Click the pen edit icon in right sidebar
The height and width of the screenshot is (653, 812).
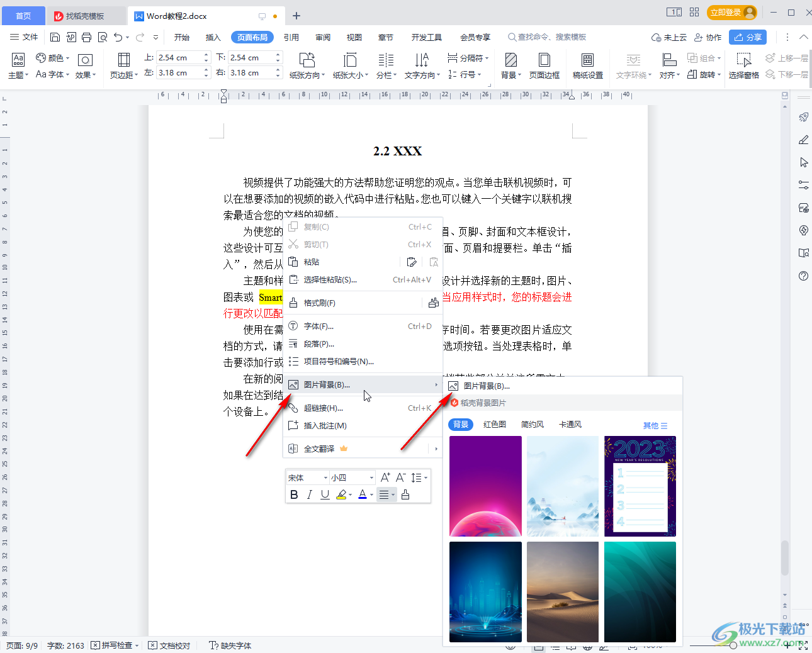(x=804, y=140)
